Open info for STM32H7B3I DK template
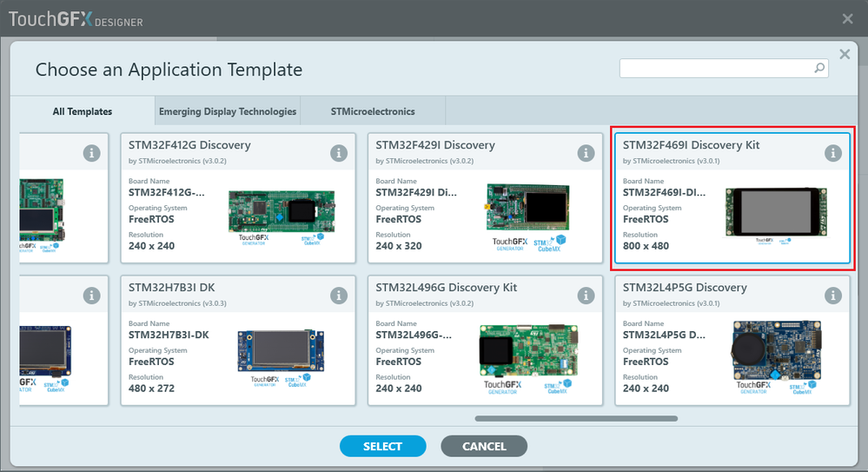The height and width of the screenshot is (472, 868). (339, 296)
